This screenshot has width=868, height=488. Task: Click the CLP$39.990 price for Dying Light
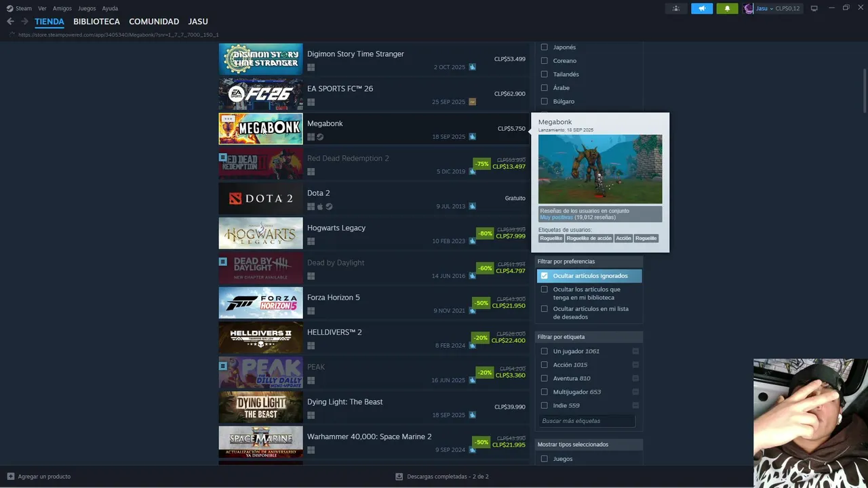[510, 407]
